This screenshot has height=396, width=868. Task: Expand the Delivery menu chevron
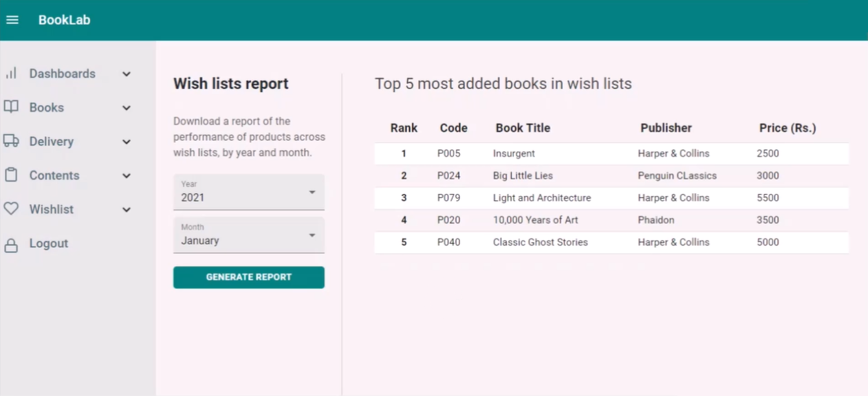coord(127,142)
